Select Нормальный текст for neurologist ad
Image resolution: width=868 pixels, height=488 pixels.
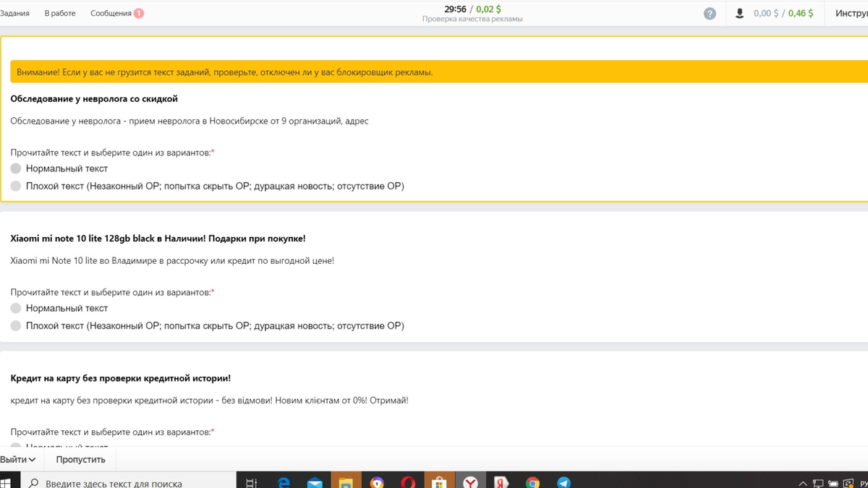16,168
